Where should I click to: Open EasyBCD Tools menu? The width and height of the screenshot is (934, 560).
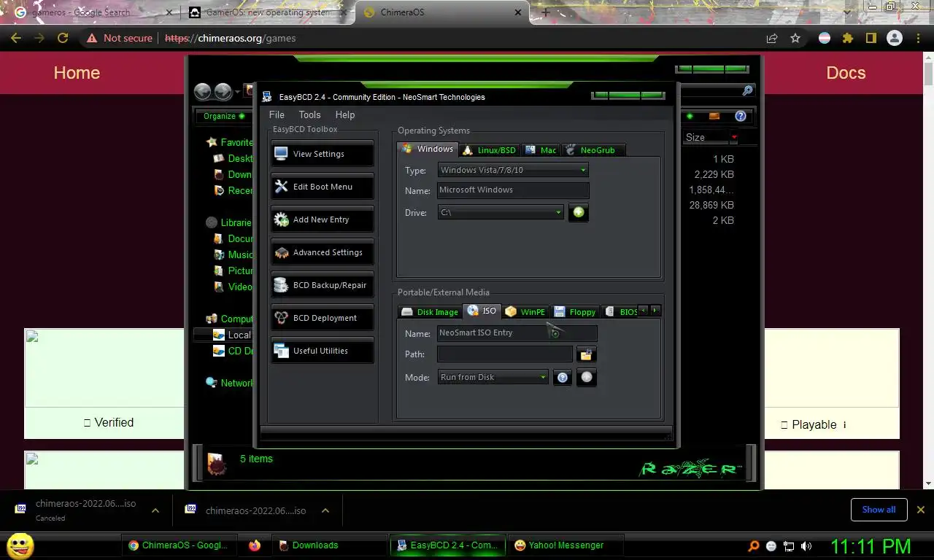coord(309,114)
